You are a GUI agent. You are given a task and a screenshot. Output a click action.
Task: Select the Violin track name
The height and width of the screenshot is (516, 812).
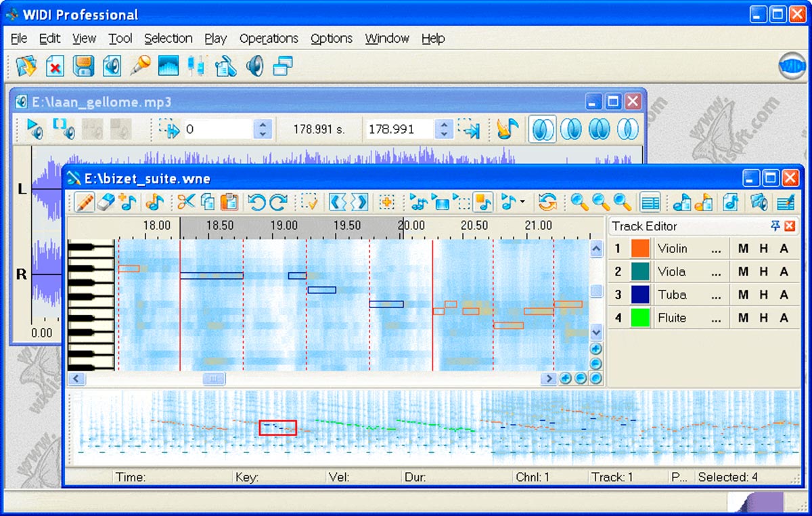pos(672,249)
